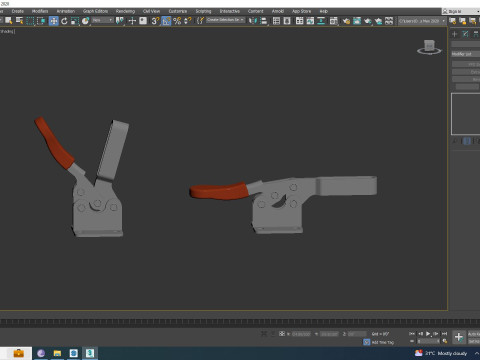Screen dimensions: 480x360
Task: Open Select by Name dialog icon
Action: point(19,21)
